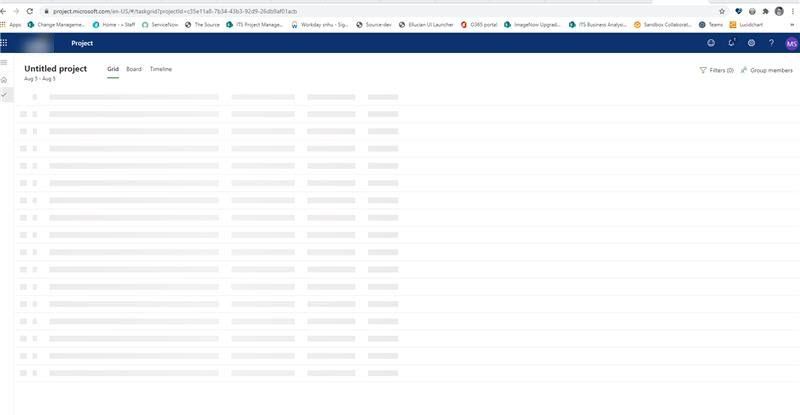The width and height of the screenshot is (800, 415).
Task: Open the Chrome three-dot menu
Action: pos(793,11)
